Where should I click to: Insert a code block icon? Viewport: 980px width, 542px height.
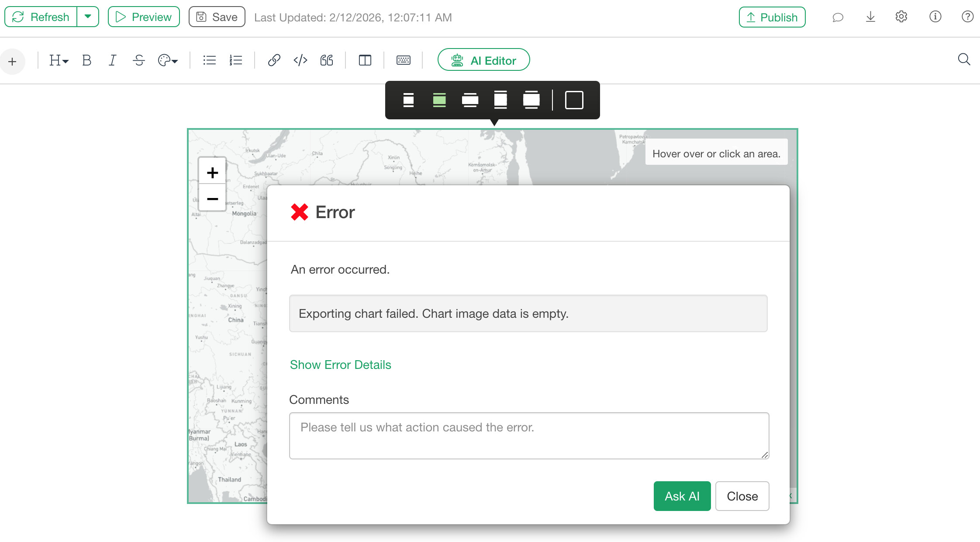[x=300, y=60]
